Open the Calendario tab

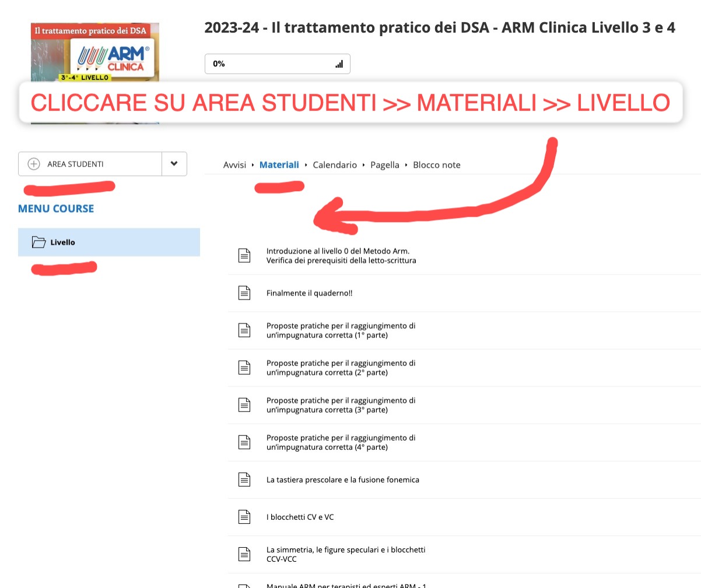pos(335,165)
